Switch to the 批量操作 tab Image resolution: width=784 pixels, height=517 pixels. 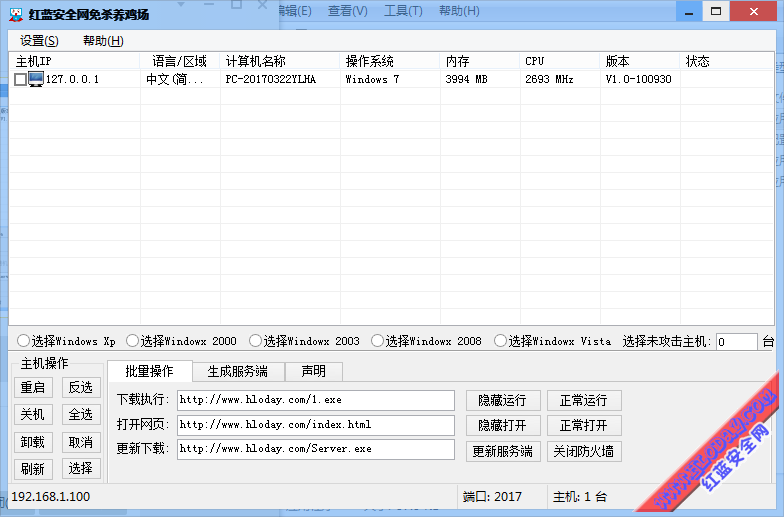point(150,371)
